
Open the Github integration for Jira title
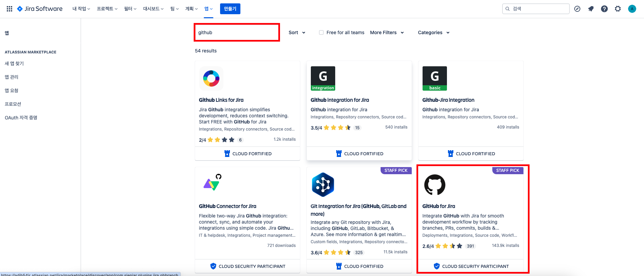point(340,100)
